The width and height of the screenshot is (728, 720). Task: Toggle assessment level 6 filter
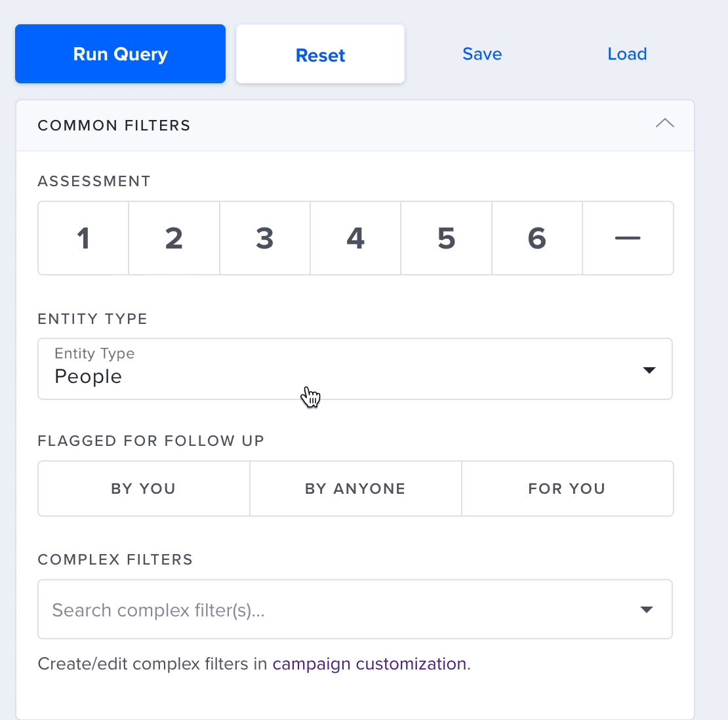point(537,238)
